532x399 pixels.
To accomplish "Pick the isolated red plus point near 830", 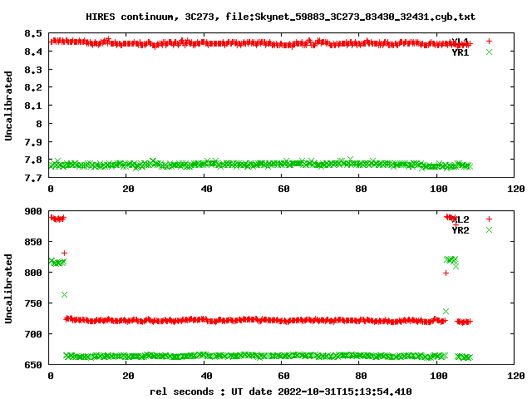I will 64,253.
